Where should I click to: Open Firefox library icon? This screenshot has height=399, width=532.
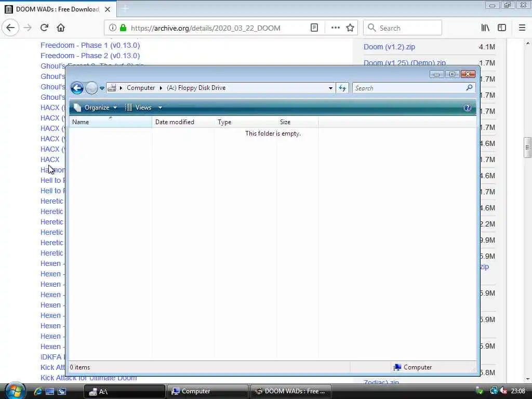485,28
